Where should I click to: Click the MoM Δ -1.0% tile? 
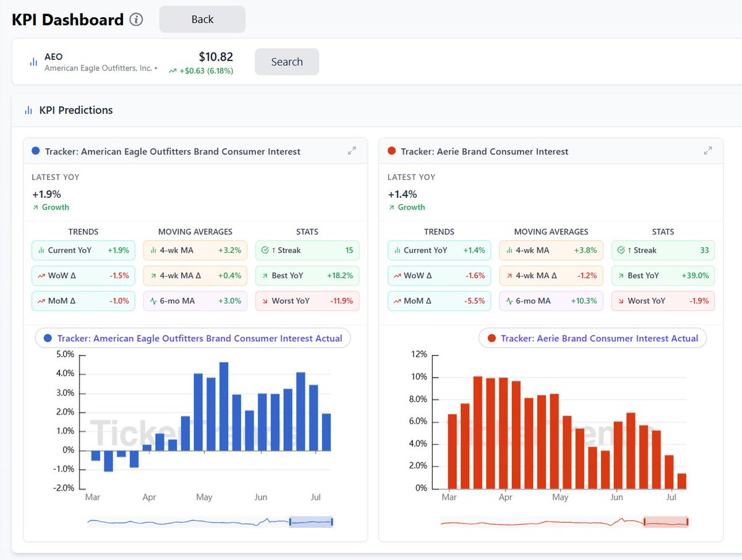pos(83,301)
